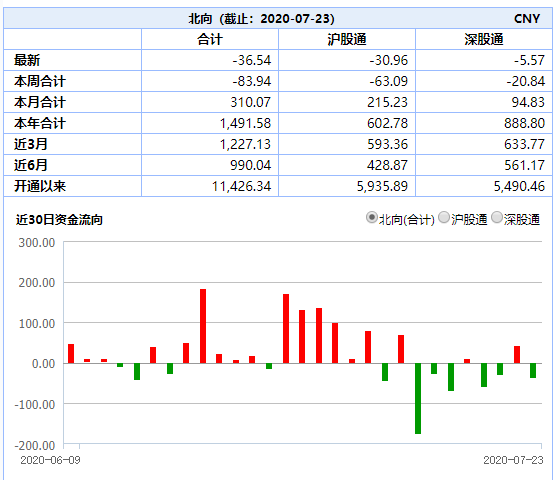Click the value 990.04
Viewport: 558px width, 480px height.
click(x=251, y=165)
